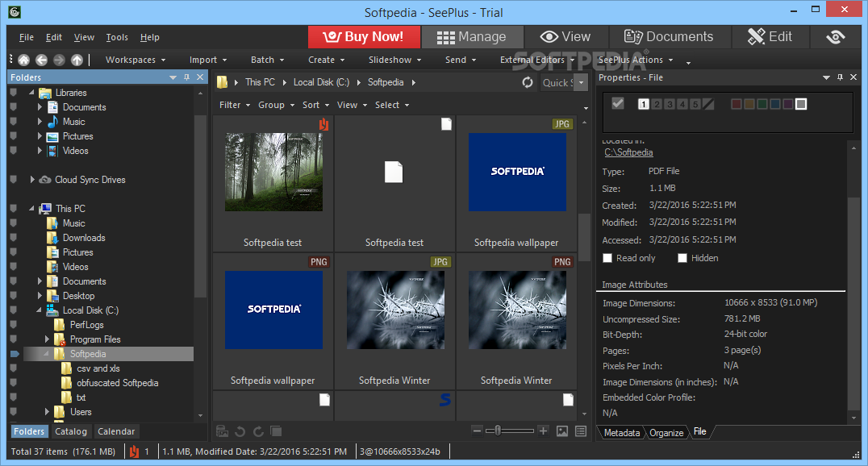Open the Import dropdown
This screenshot has width=868, height=466.
208,60
